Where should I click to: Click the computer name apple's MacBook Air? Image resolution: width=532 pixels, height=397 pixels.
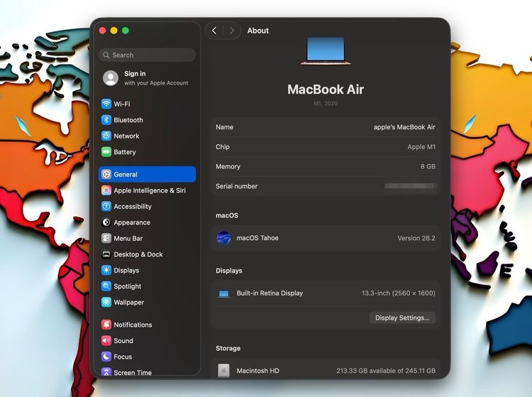(404, 127)
